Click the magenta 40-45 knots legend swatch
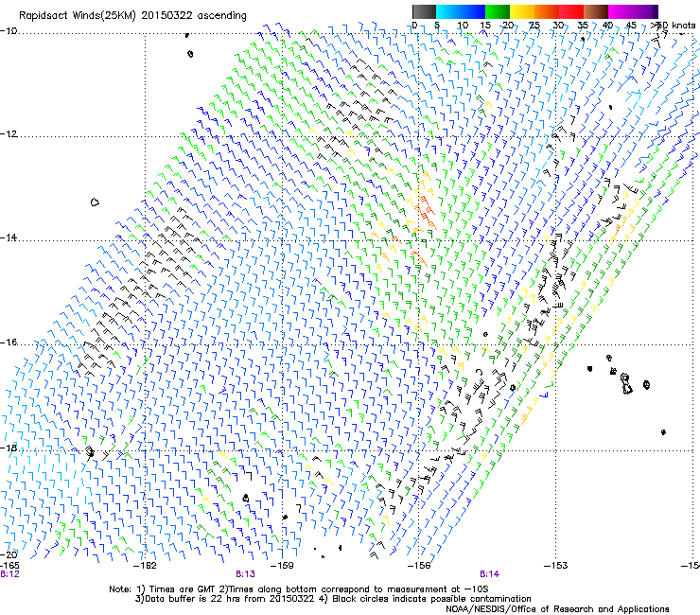The width and height of the screenshot is (700, 615). [621, 11]
